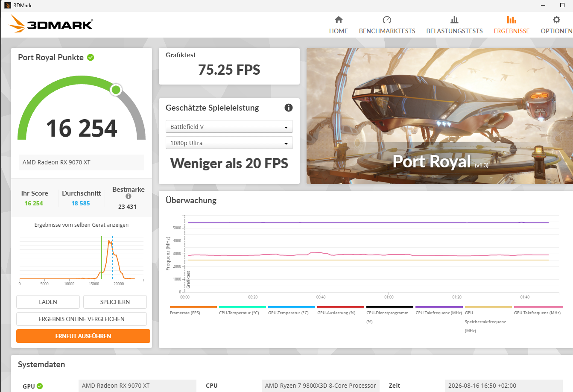573x392 pixels.
Task: Show info for Geschätzte Spieleleistung
Action: pos(289,108)
